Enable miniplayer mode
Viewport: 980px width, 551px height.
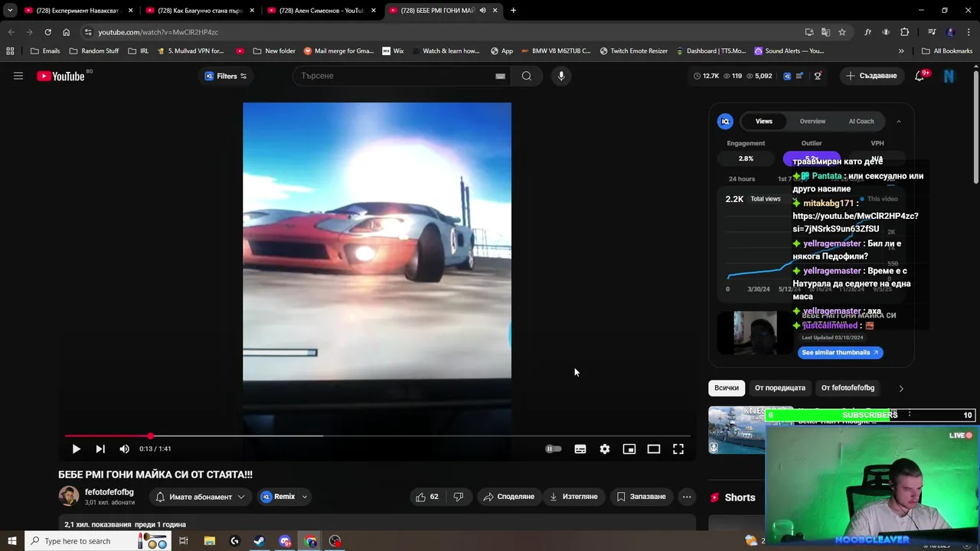pyautogui.click(x=629, y=449)
